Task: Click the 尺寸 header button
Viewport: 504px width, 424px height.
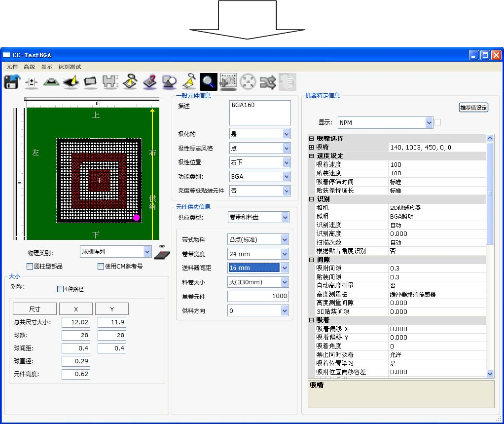Action: [x=35, y=309]
